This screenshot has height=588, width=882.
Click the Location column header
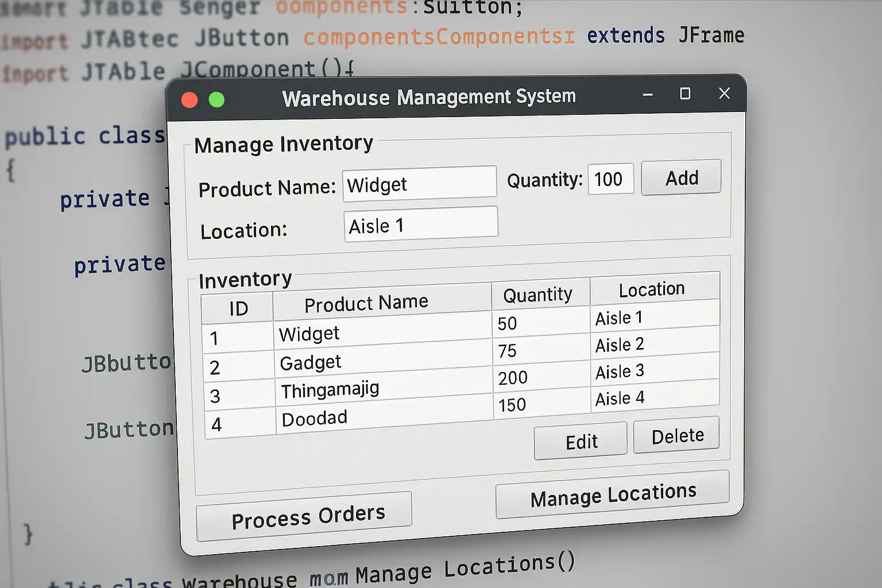pos(652,289)
